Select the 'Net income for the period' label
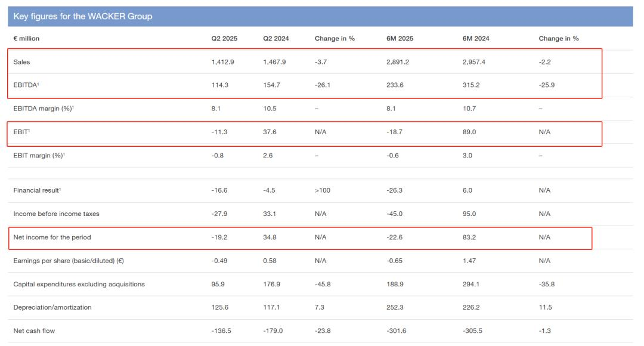The width and height of the screenshot is (644, 346). [52, 237]
